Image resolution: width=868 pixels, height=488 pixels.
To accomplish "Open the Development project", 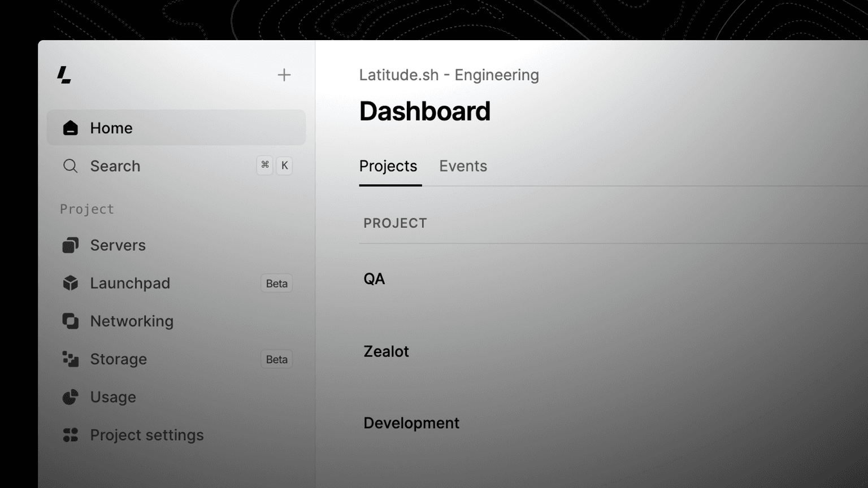I will (x=411, y=422).
